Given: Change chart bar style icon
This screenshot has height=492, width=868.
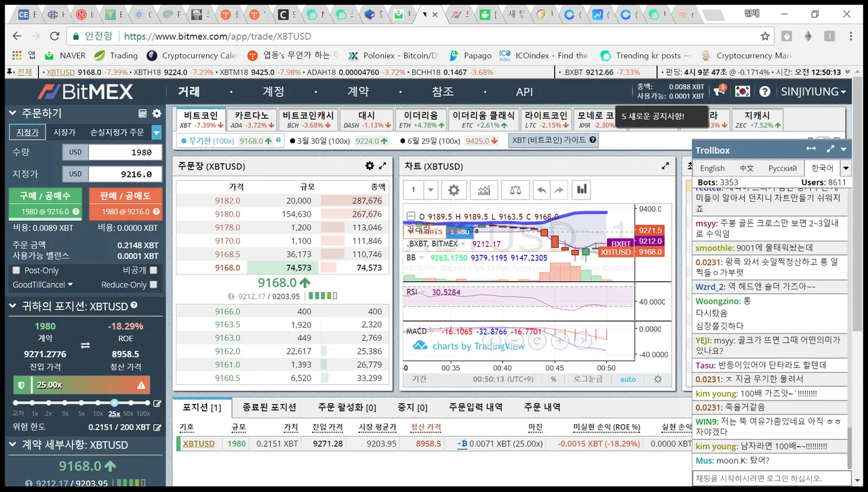Looking at the screenshot, I should (582, 190).
